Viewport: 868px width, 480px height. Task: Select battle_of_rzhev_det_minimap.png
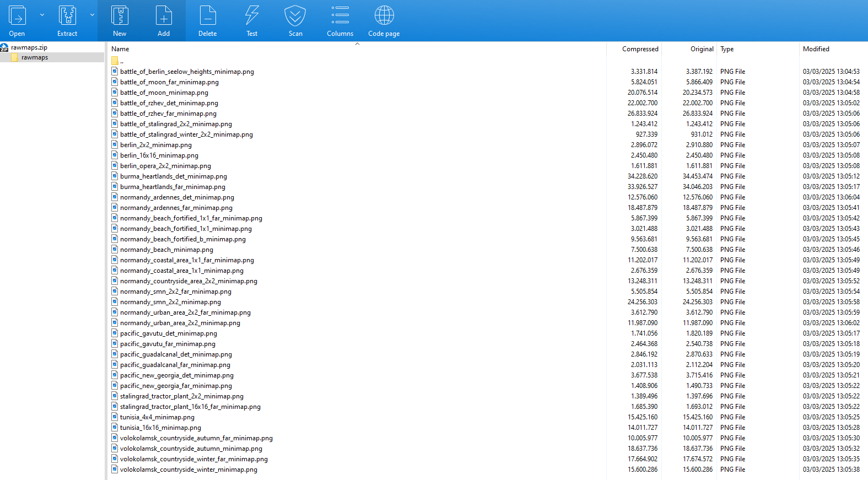(169, 103)
